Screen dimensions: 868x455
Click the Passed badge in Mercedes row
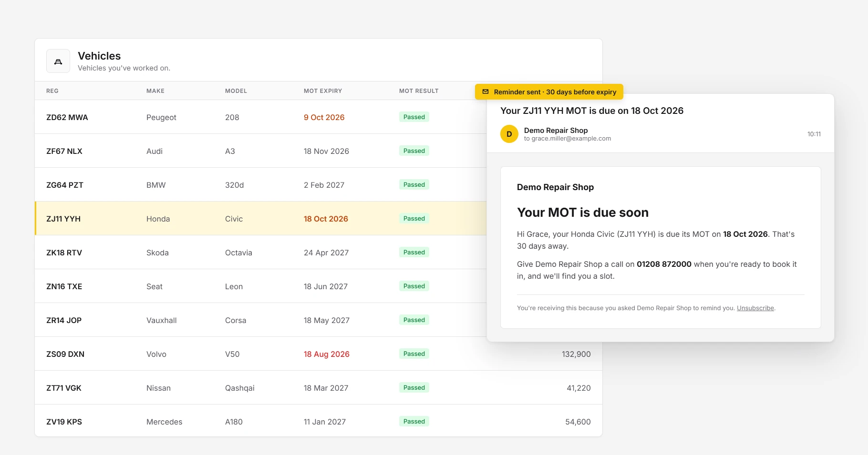click(414, 422)
